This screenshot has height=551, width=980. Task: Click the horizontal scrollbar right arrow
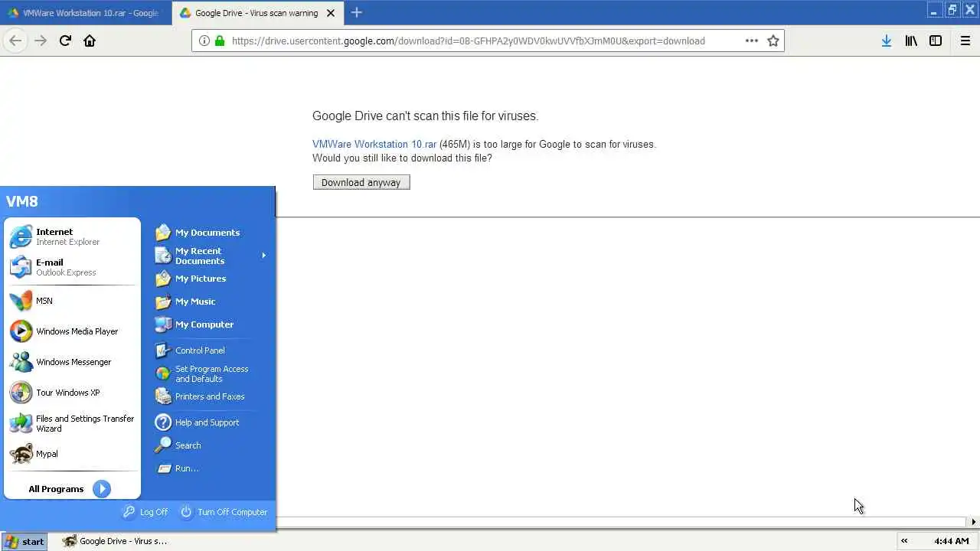pyautogui.click(x=973, y=522)
